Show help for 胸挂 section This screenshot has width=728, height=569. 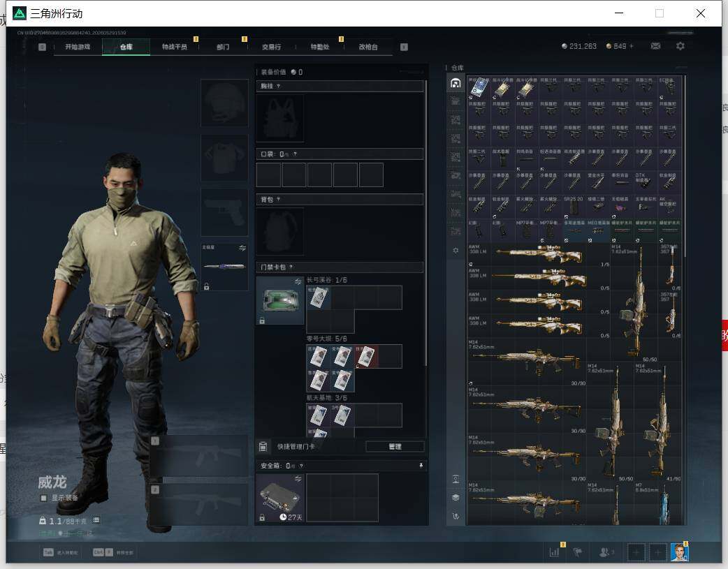278,87
